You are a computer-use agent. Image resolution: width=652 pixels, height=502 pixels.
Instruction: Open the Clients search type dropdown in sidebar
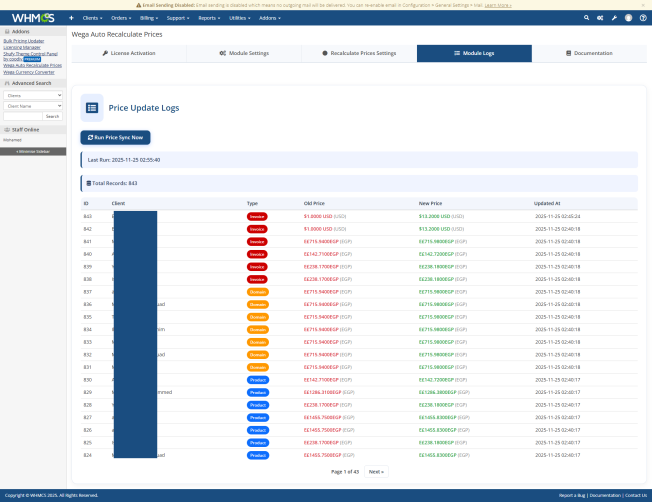(x=33, y=95)
